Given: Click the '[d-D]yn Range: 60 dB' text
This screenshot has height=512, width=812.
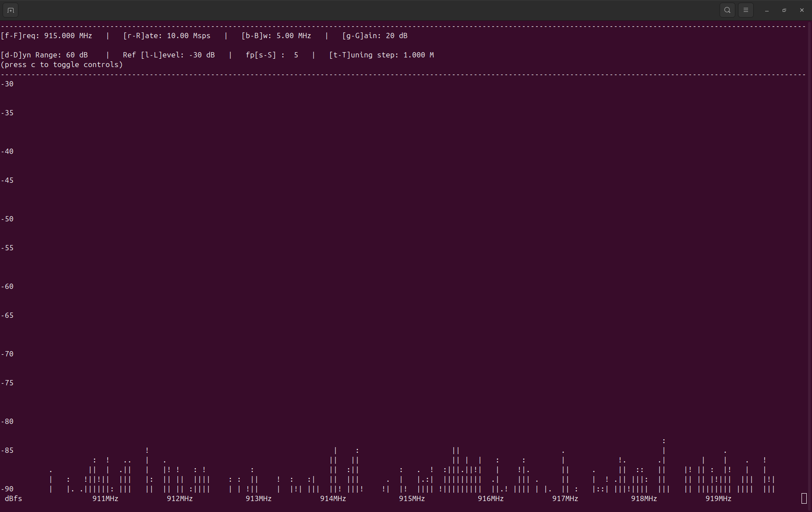Looking at the screenshot, I should pyautogui.click(x=44, y=55).
